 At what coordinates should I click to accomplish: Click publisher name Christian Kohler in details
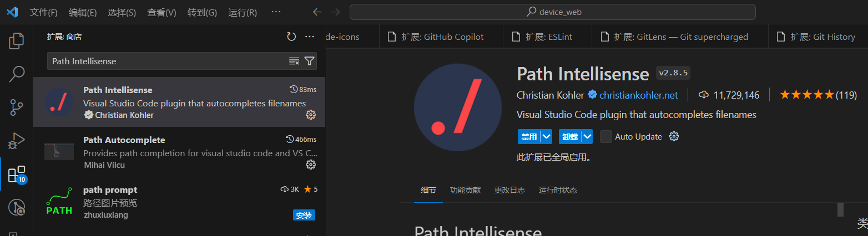[550, 95]
